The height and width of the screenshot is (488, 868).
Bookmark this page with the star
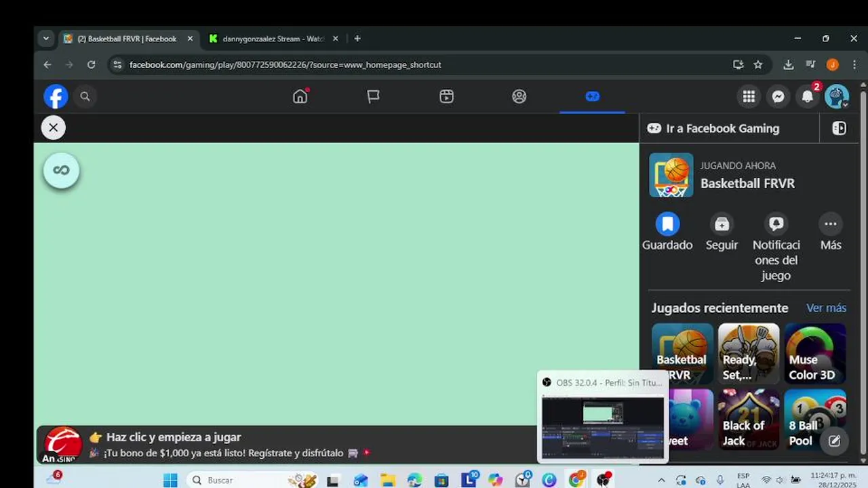pyautogui.click(x=758, y=64)
